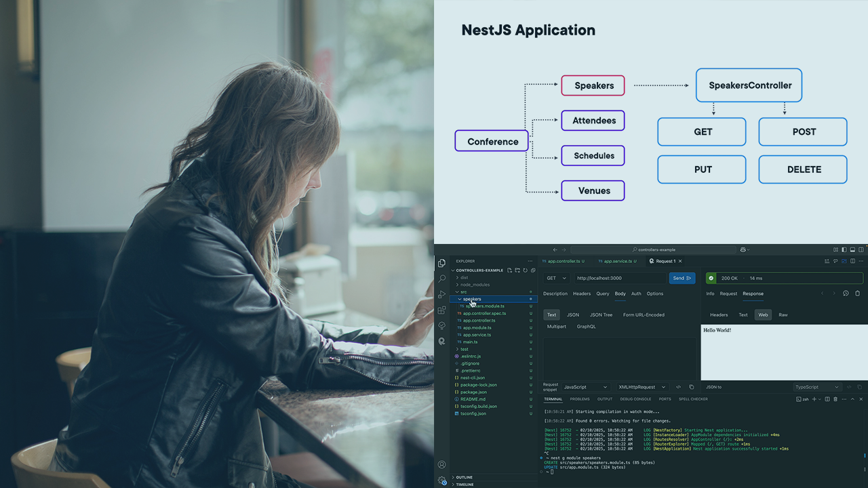This screenshot has height=488, width=868.
Task: Open the Headers request tab
Action: point(581,293)
